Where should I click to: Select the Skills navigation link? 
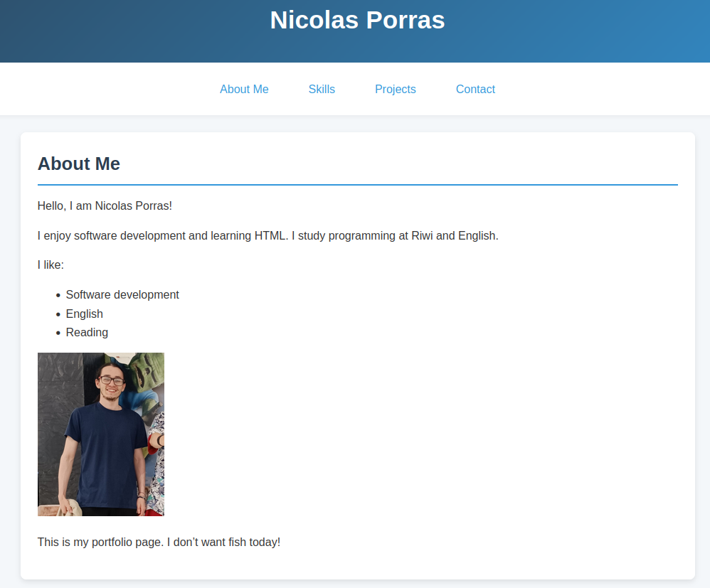pos(322,89)
